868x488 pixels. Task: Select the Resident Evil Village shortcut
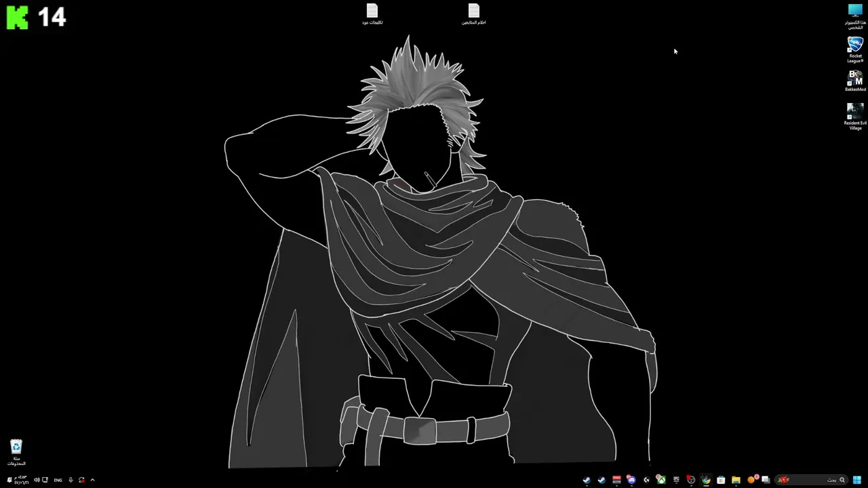(x=855, y=116)
